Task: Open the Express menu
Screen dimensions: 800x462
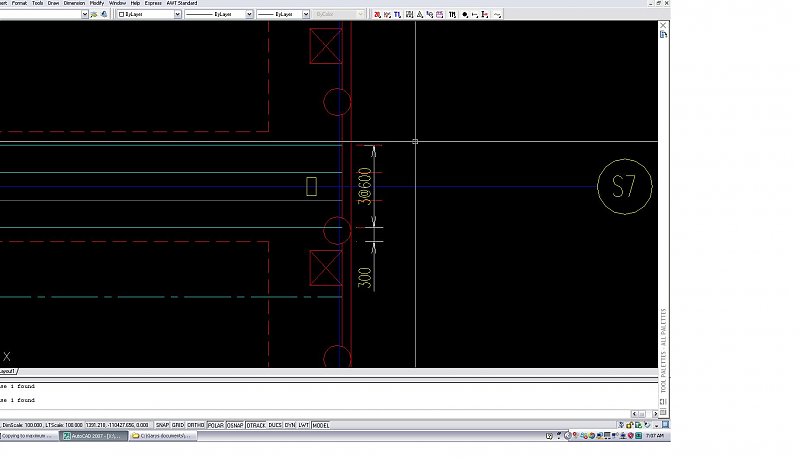Action: (x=153, y=3)
